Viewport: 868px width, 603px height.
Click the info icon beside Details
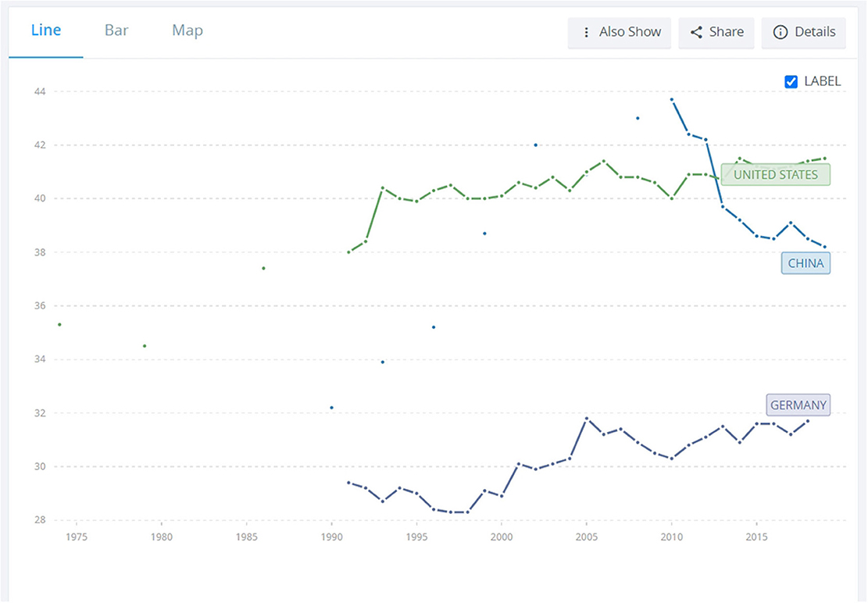[780, 32]
